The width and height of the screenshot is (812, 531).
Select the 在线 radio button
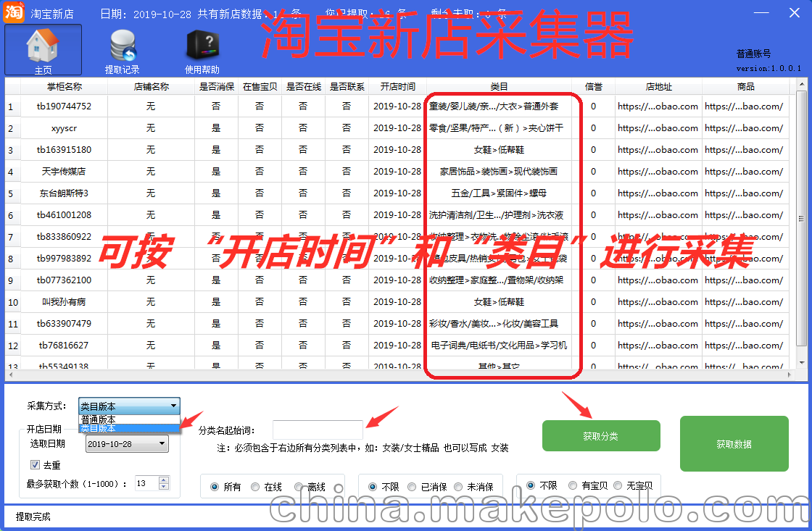(x=254, y=487)
